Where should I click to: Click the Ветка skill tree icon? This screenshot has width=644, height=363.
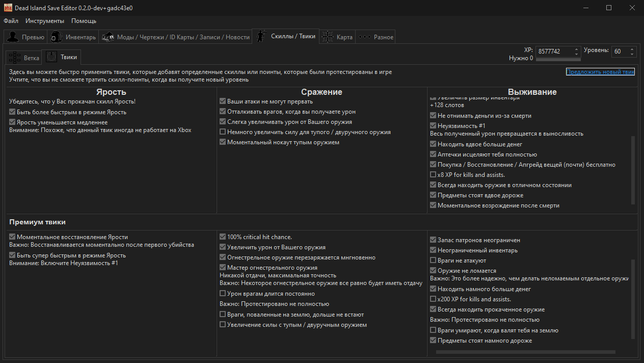[x=15, y=58]
